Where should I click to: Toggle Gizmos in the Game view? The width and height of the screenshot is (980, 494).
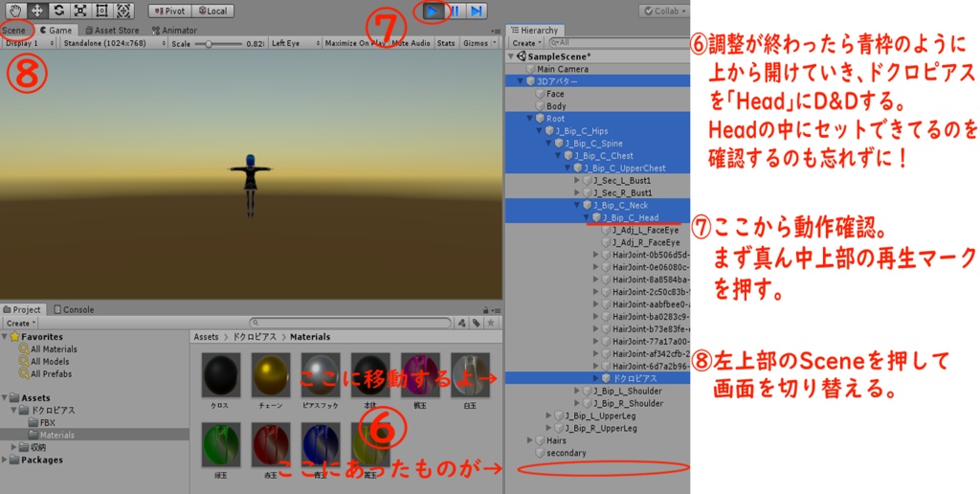476,43
